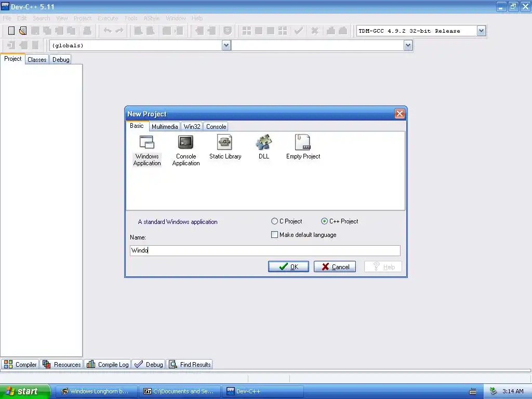532x399 pixels.
Task: Open the Compile Log bottom tab
Action: click(108, 364)
